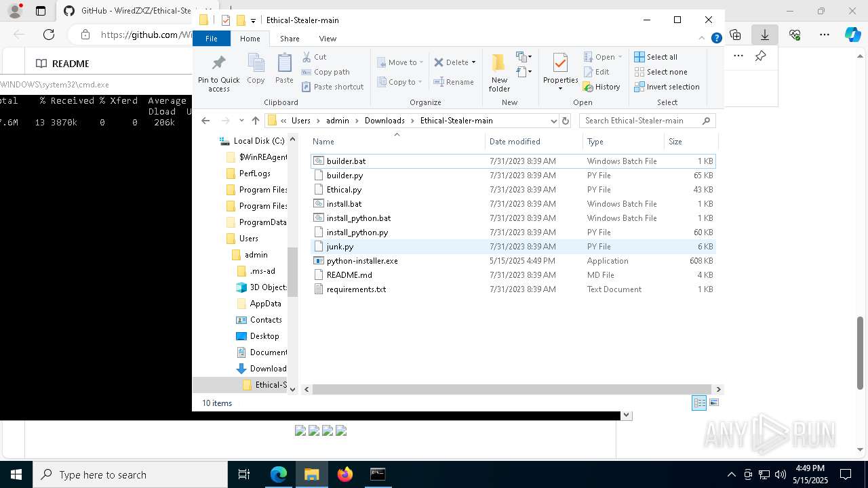Viewport: 868px width, 488px height.
Task: Click the Cut scissors command
Action: coord(314,57)
